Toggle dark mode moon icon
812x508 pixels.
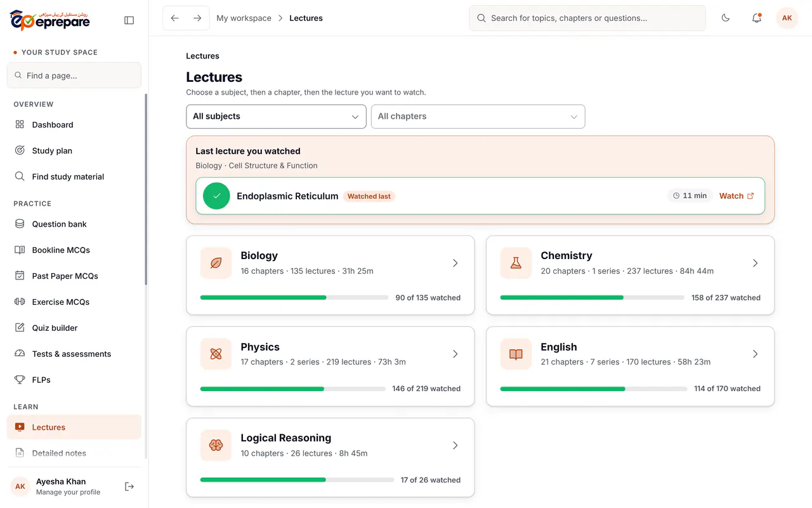[x=726, y=18]
